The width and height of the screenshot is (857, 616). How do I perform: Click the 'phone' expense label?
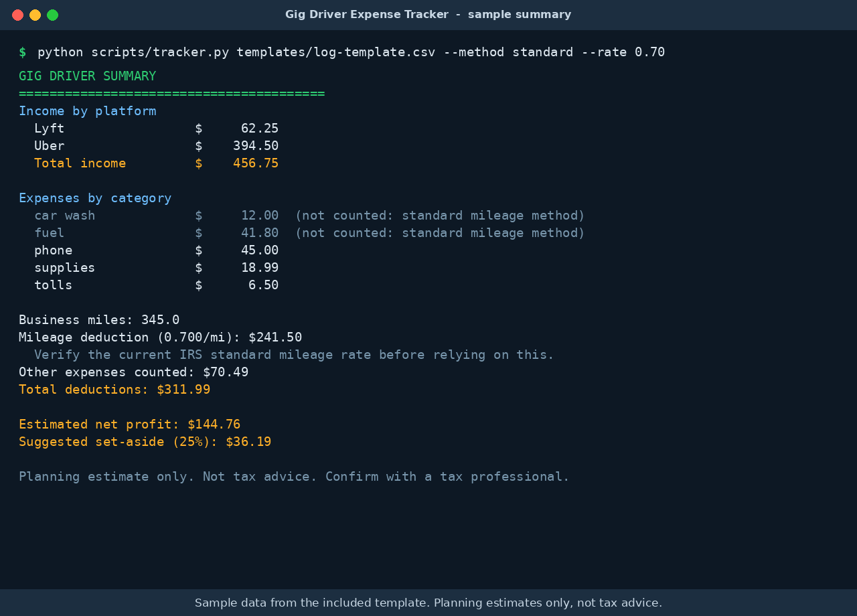click(54, 250)
